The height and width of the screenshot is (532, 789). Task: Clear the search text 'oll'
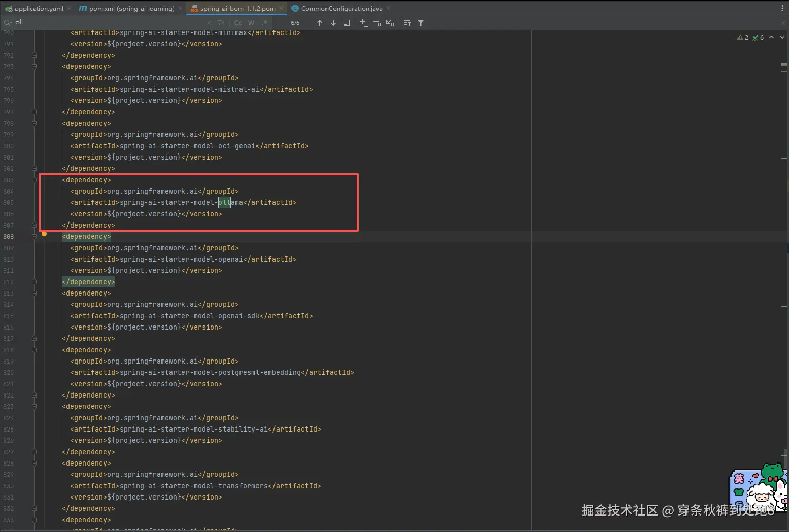pos(209,23)
